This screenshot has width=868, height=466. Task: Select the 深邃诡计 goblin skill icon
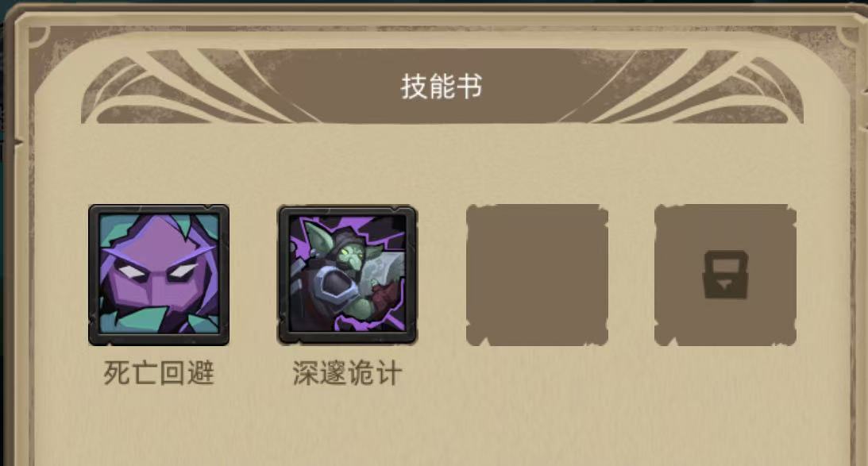347,275
